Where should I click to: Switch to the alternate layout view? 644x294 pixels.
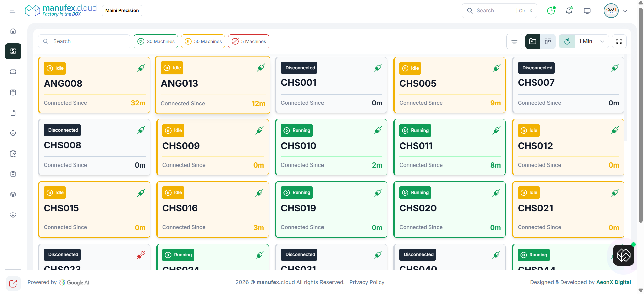pos(548,41)
